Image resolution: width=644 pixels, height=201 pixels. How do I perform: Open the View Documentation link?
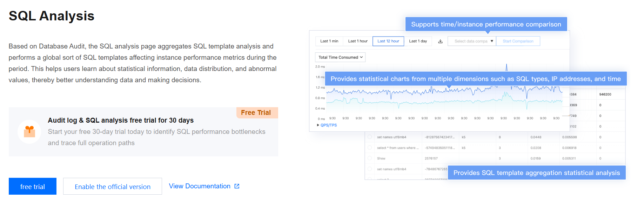pyautogui.click(x=200, y=186)
